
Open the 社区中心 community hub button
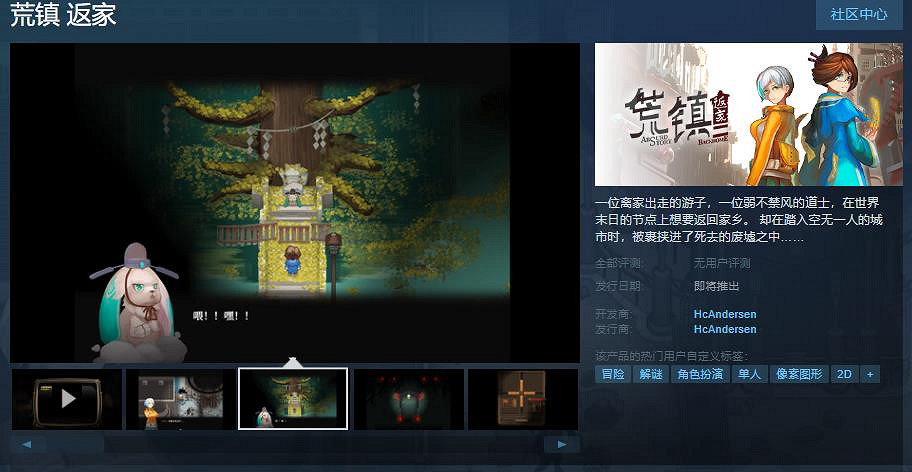(x=859, y=15)
